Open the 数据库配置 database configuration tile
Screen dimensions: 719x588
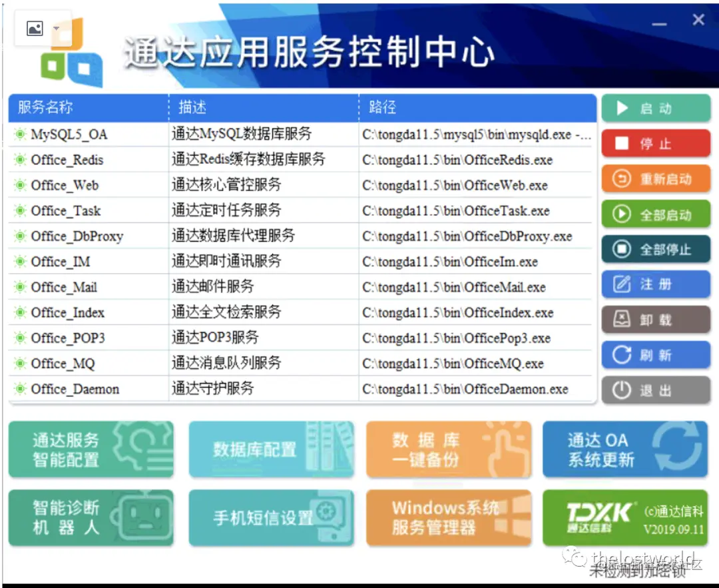coord(271,449)
